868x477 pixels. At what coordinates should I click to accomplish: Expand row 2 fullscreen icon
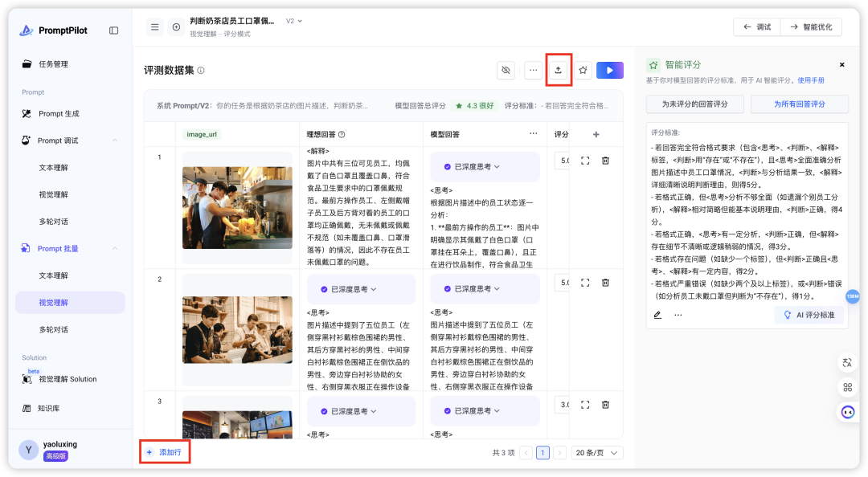[x=585, y=283]
